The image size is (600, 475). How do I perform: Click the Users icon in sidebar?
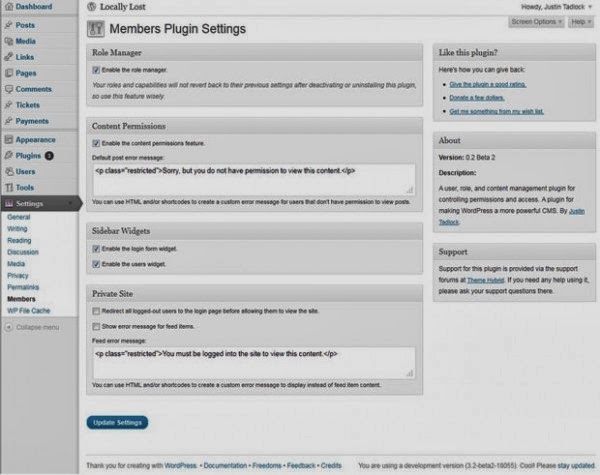click(9, 171)
